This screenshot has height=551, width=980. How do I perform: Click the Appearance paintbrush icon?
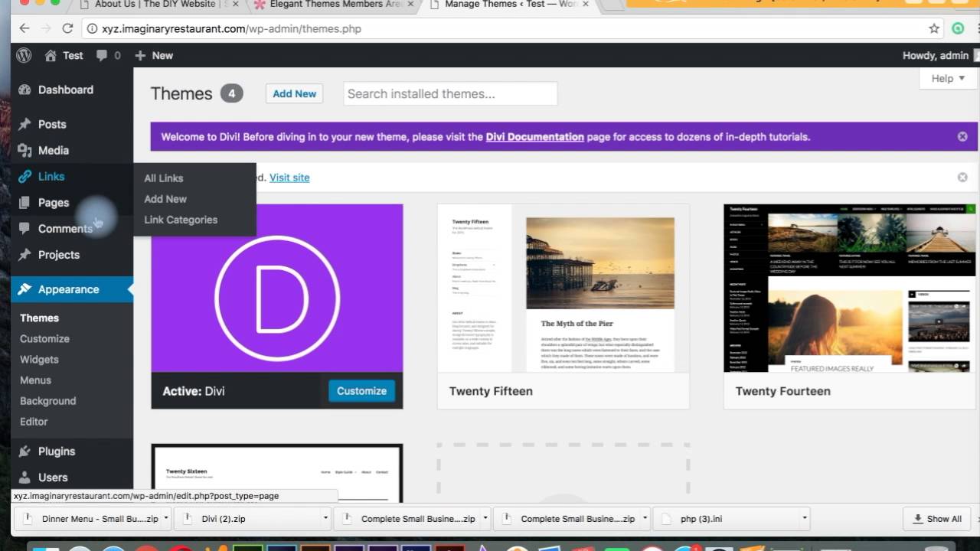(24, 289)
